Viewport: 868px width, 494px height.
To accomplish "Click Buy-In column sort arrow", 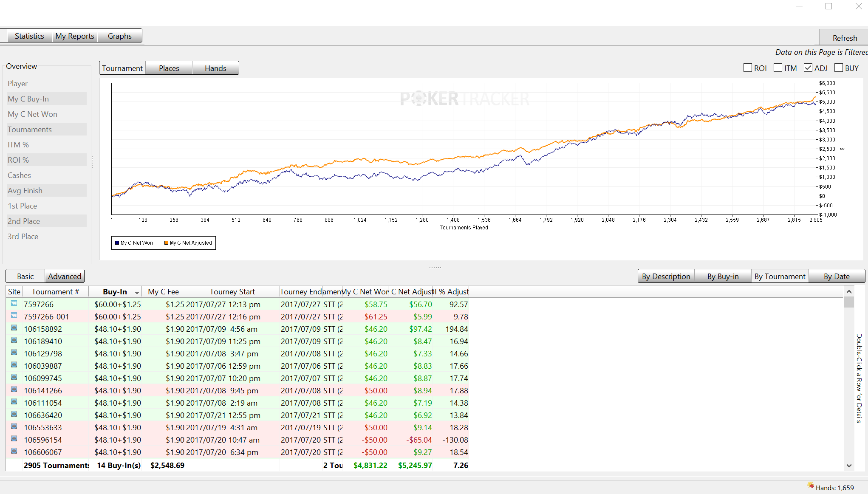I will (137, 293).
